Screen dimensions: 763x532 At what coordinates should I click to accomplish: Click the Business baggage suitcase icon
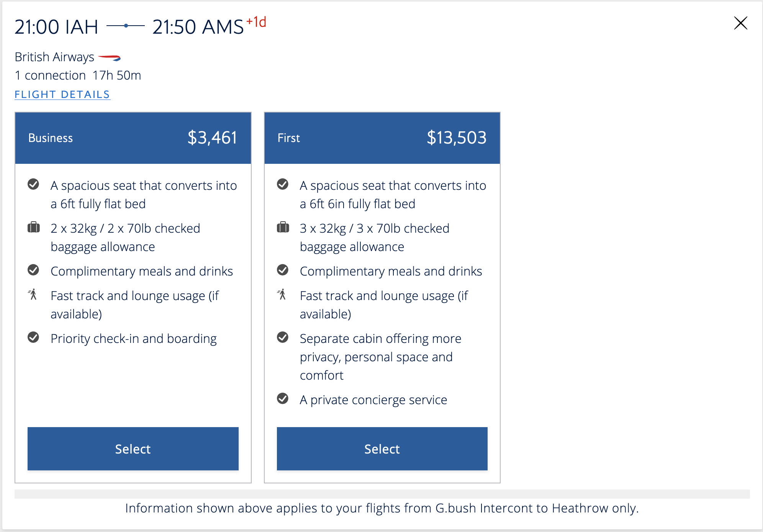tap(34, 227)
